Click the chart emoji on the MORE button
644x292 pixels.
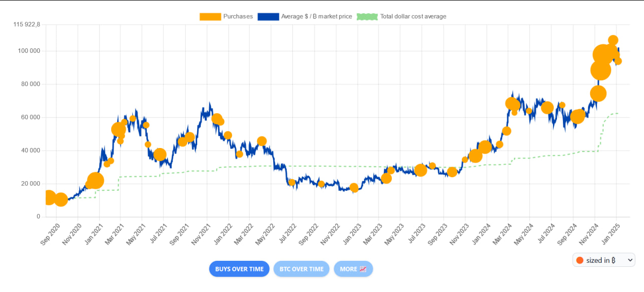click(363, 269)
